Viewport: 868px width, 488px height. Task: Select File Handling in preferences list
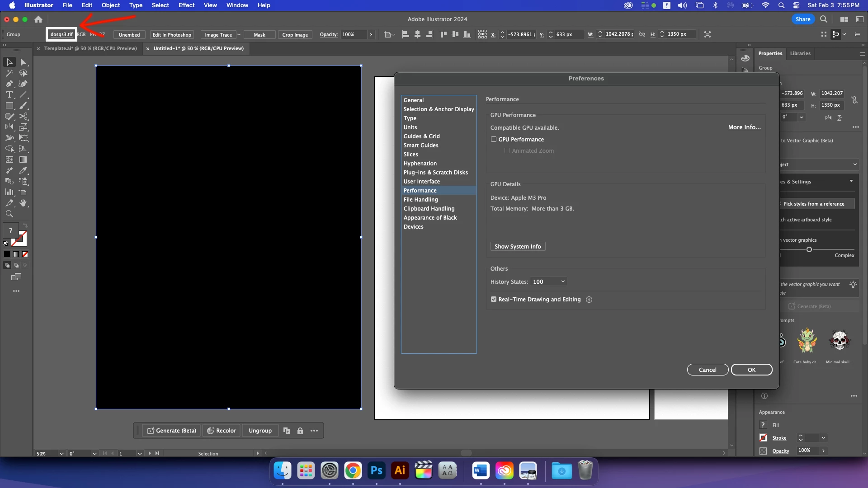point(420,200)
